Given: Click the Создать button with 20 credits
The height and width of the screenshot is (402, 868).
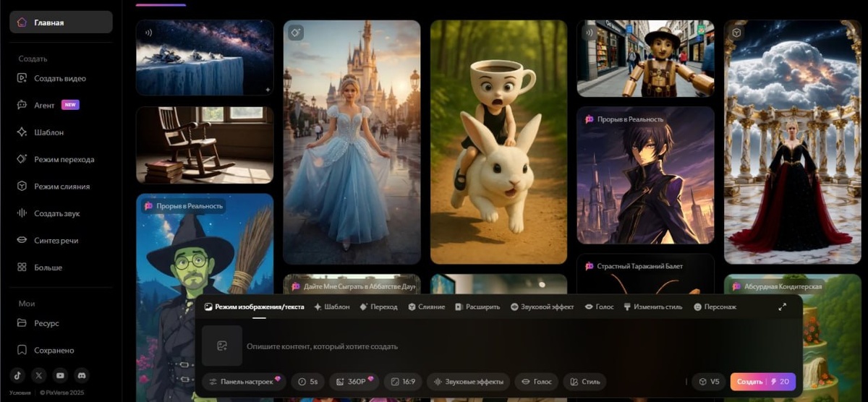Looking at the screenshot, I should pyautogui.click(x=763, y=381).
